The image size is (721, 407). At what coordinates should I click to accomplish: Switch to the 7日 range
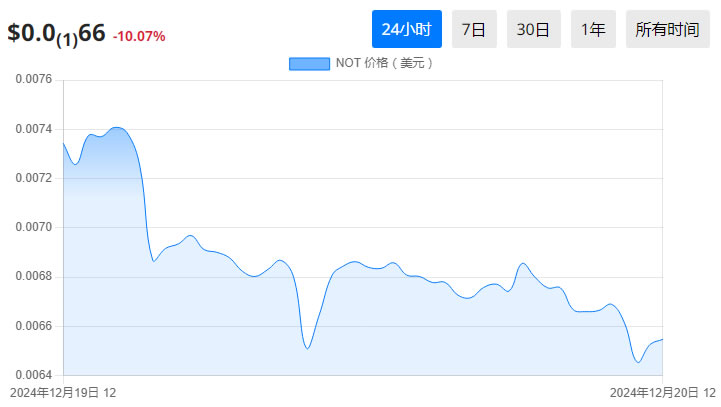point(473,30)
